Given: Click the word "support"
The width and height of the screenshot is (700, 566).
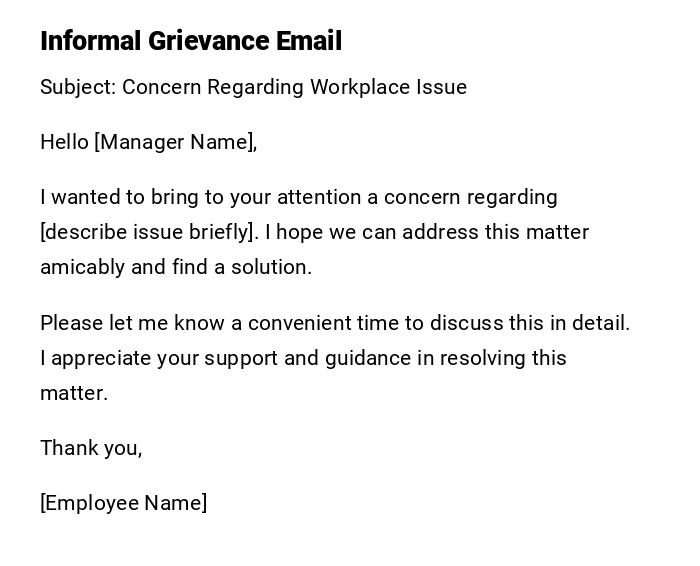Looking at the screenshot, I should click(241, 358).
